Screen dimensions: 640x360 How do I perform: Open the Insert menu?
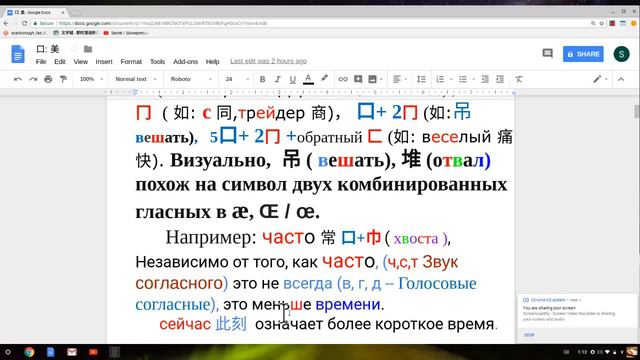tap(104, 62)
